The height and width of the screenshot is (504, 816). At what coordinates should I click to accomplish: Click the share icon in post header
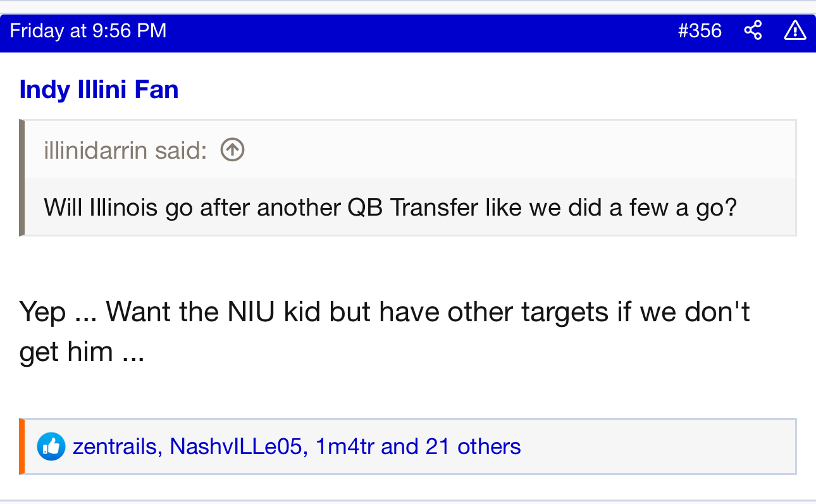tap(753, 30)
